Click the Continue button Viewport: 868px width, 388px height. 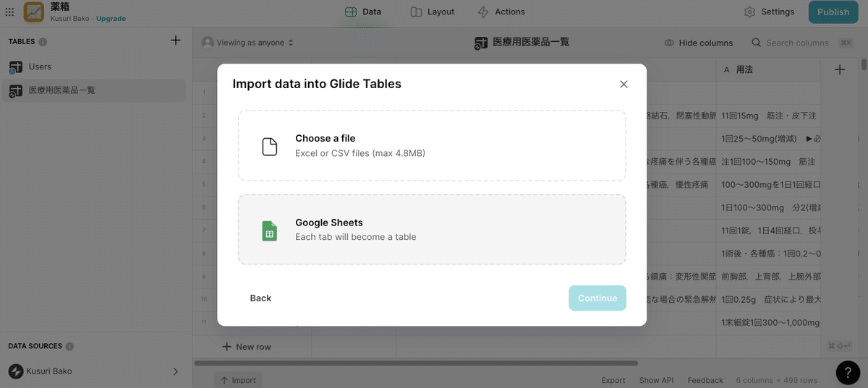tap(597, 298)
